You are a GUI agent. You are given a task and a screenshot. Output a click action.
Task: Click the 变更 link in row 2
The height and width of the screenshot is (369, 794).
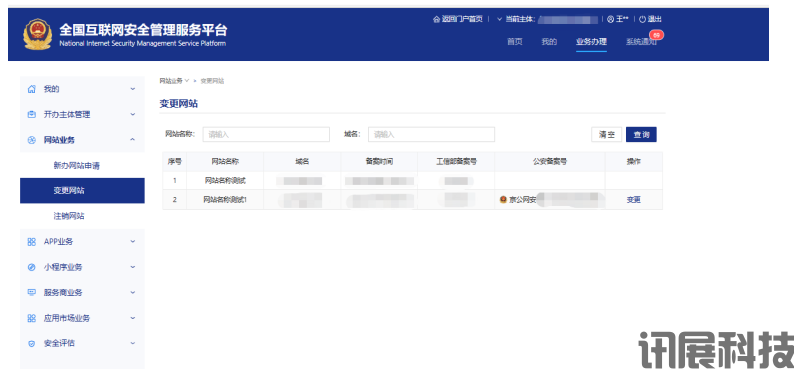click(633, 200)
